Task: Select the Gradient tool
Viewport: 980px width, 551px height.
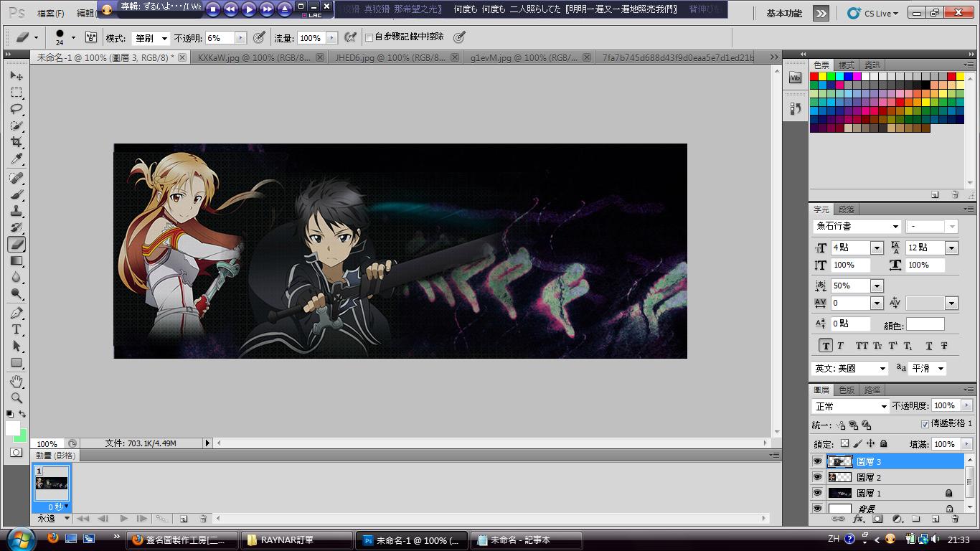Action: coord(17,261)
